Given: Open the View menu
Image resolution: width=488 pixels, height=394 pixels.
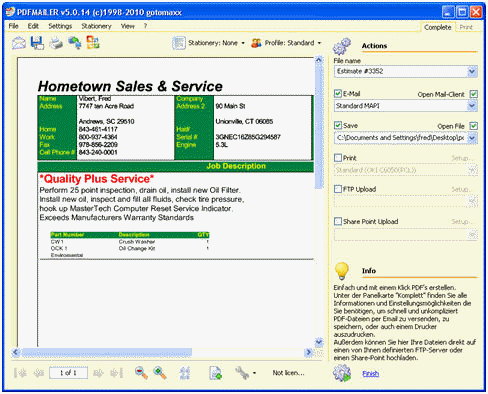Looking at the screenshot, I should (128, 26).
